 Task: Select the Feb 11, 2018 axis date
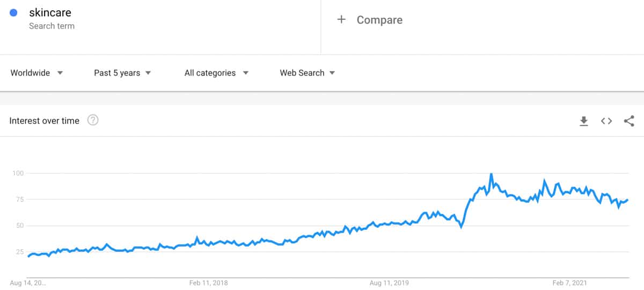209,282
